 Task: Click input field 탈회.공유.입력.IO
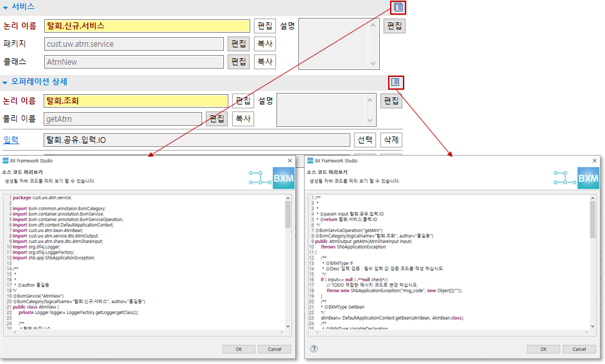click(197, 140)
